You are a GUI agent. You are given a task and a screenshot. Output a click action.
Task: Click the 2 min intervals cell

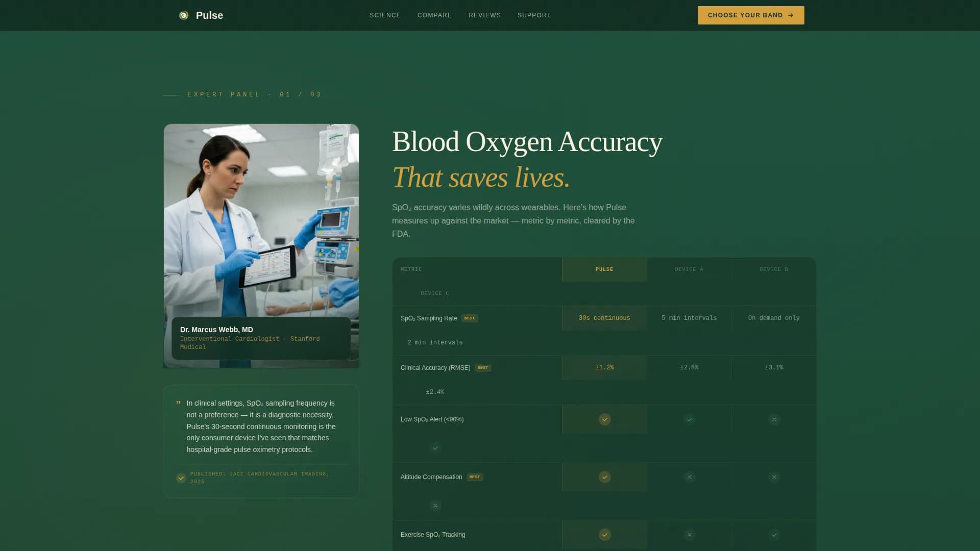435,342
